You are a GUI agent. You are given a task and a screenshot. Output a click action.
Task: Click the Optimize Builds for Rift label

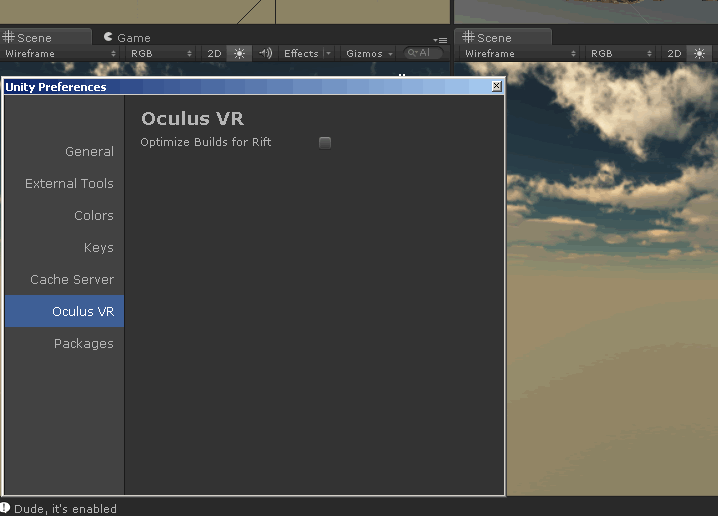point(206,142)
